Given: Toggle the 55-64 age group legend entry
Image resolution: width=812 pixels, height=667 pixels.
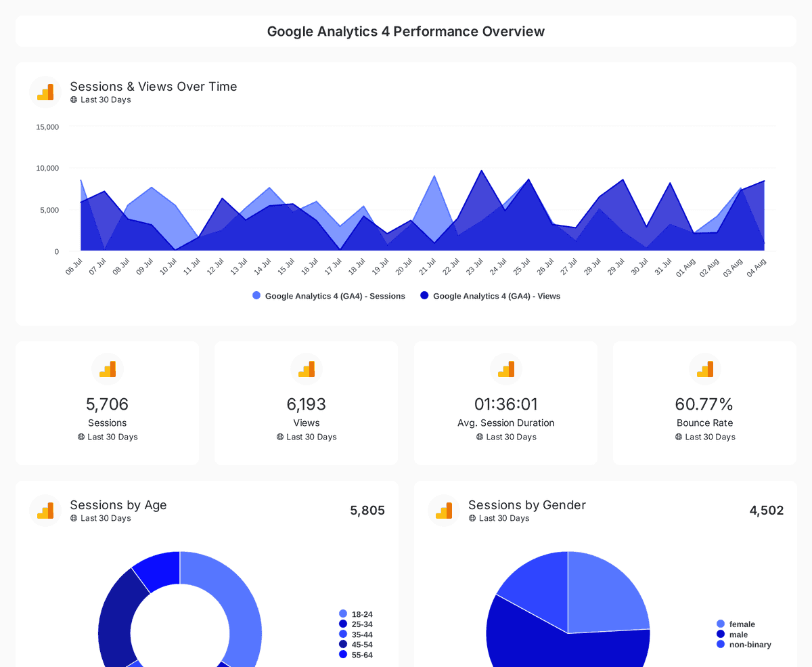Looking at the screenshot, I should (x=356, y=655).
